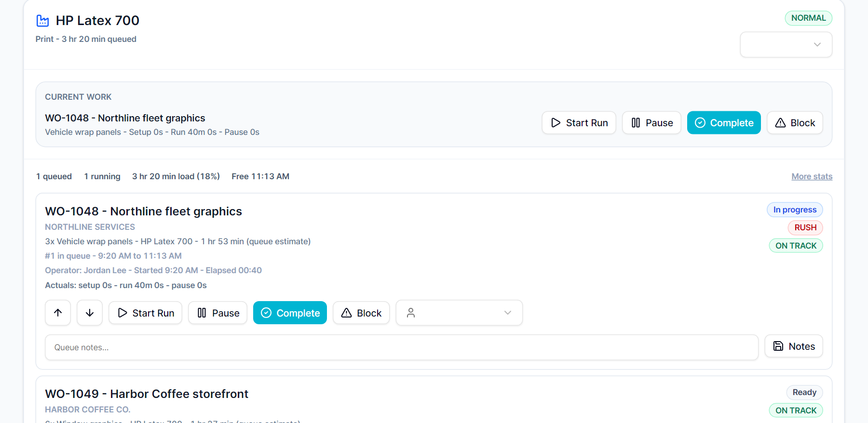Open the operator assignment dropdown
Image resolution: width=868 pixels, height=423 pixels.
459,313
